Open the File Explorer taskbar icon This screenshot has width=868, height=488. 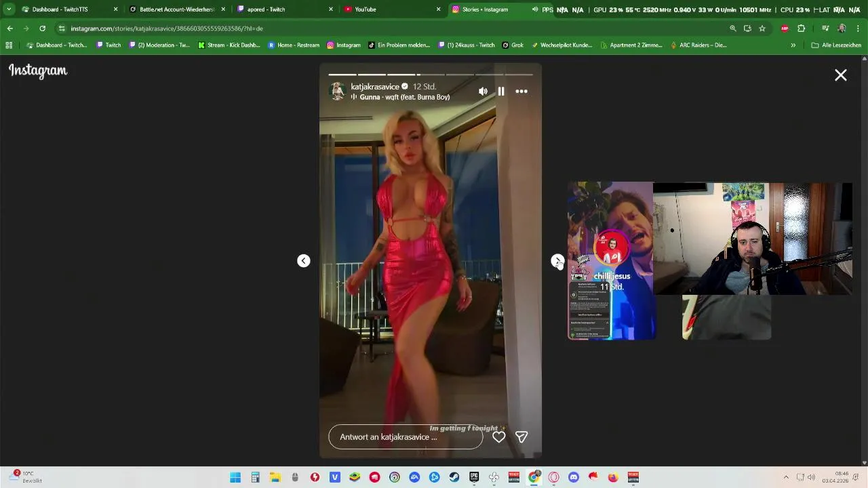(x=275, y=478)
